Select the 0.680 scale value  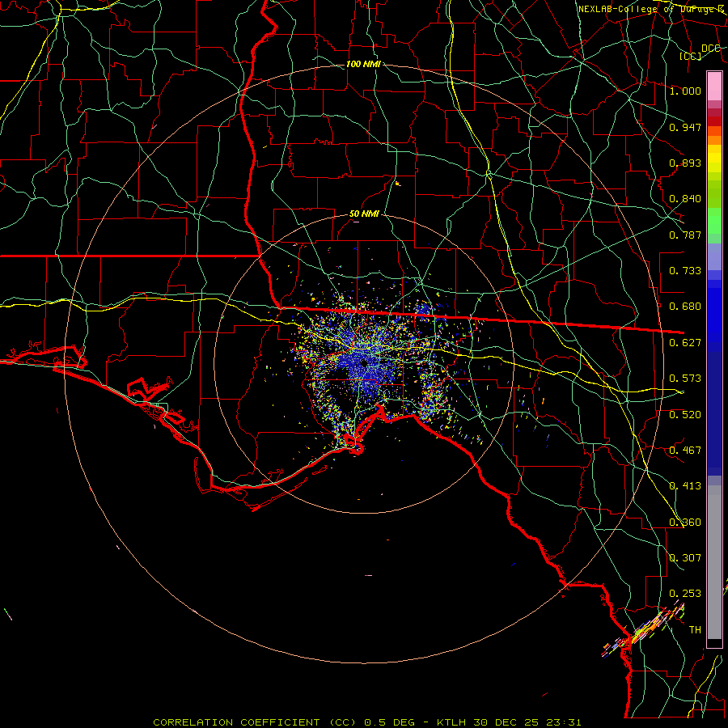click(x=685, y=306)
